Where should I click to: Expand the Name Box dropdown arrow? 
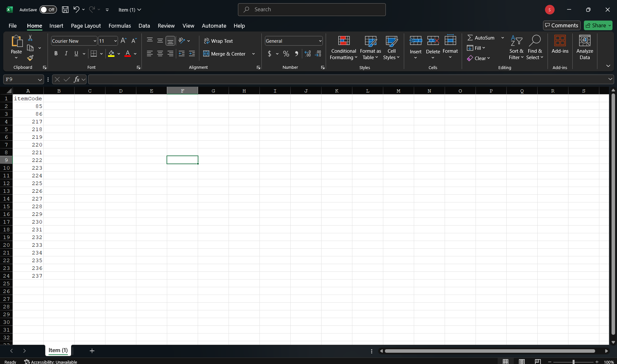40,79
